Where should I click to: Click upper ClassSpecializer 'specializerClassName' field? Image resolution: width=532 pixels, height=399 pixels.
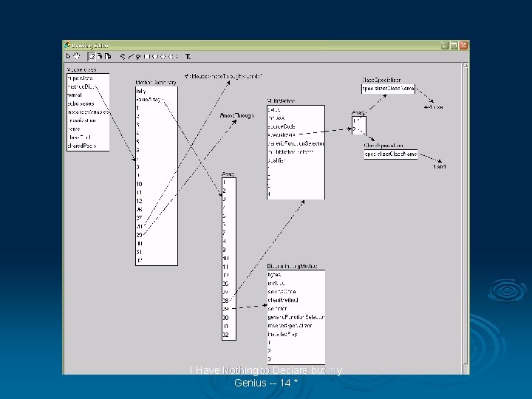coord(388,89)
